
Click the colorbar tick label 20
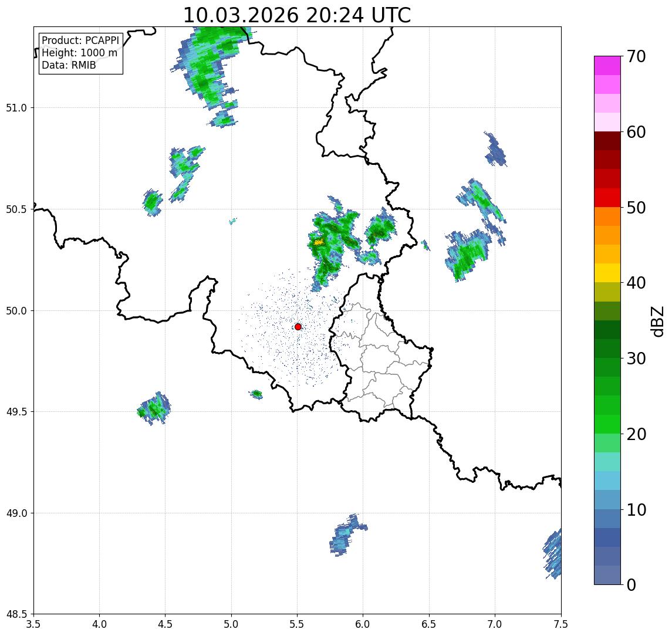tap(636, 434)
